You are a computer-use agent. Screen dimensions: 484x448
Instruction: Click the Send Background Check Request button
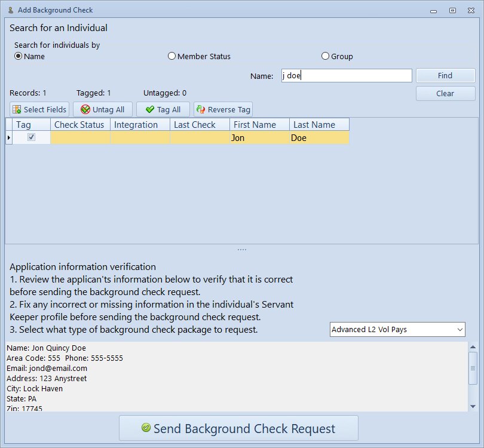point(238,428)
